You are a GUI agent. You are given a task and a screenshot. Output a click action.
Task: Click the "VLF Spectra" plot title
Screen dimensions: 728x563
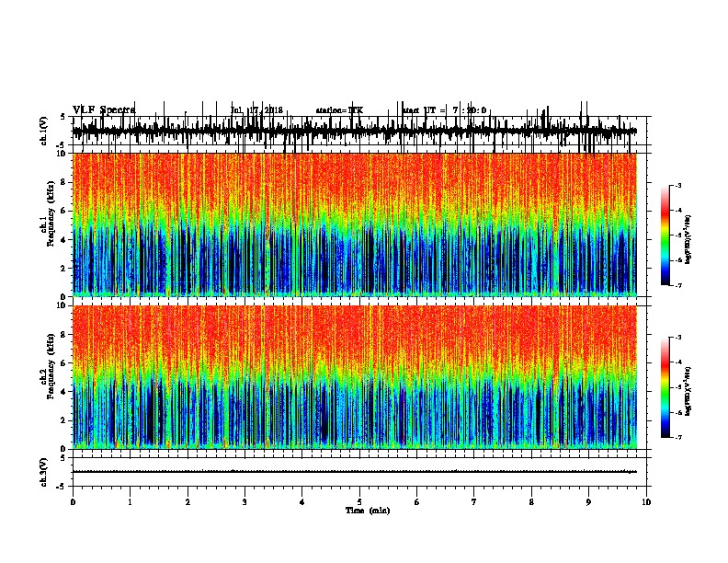(x=104, y=109)
